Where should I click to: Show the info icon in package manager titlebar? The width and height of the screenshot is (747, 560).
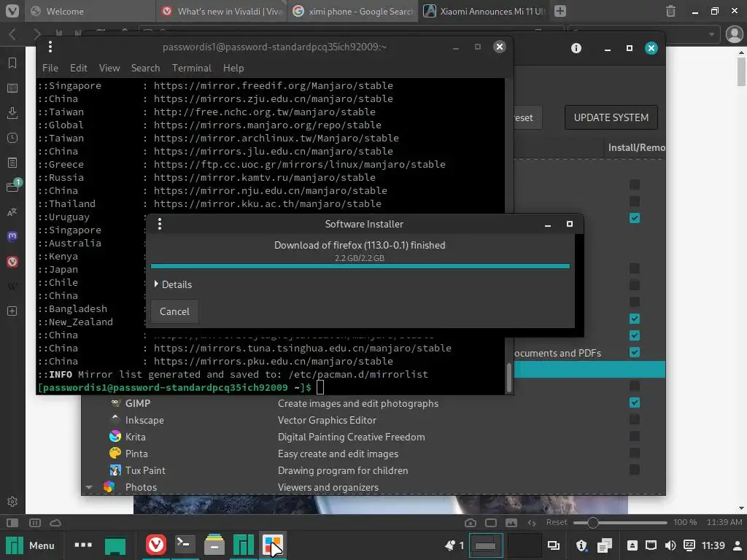576,48
